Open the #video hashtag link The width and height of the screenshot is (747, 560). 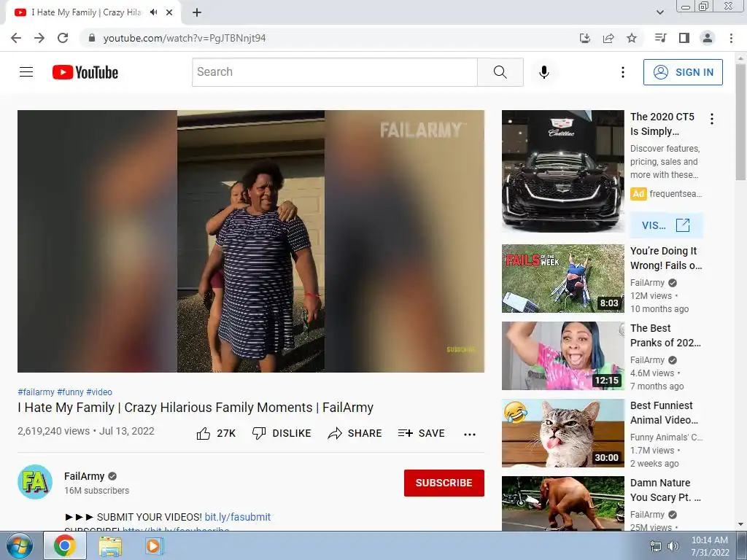click(x=99, y=392)
